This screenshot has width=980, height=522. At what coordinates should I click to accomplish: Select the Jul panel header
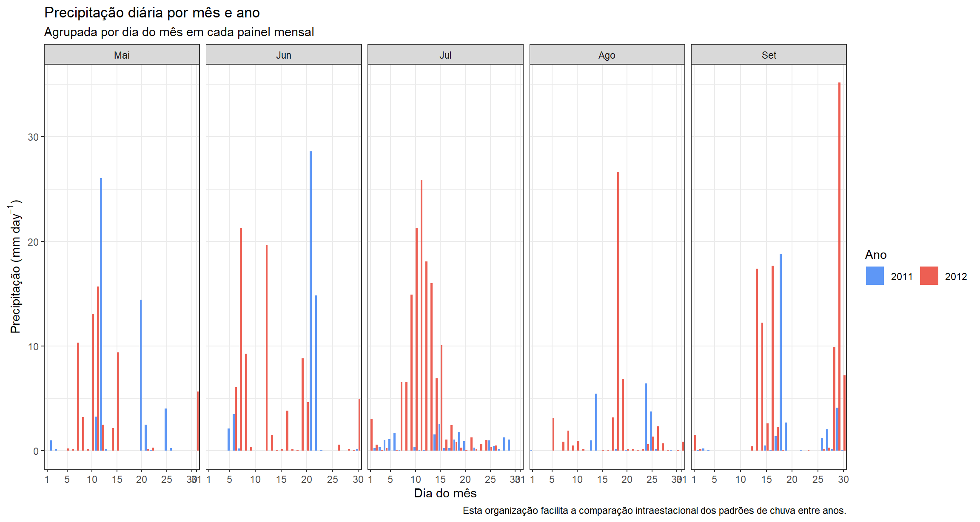click(x=445, y=55)
